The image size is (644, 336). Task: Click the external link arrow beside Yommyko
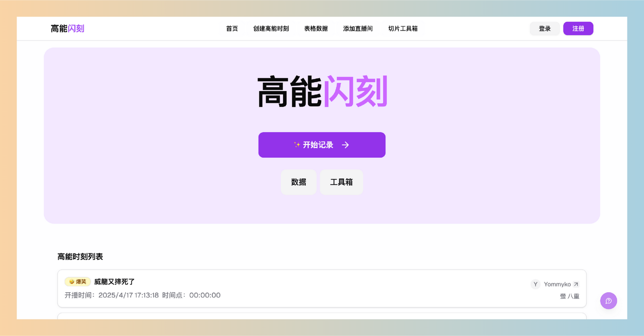tap(576, 284)
